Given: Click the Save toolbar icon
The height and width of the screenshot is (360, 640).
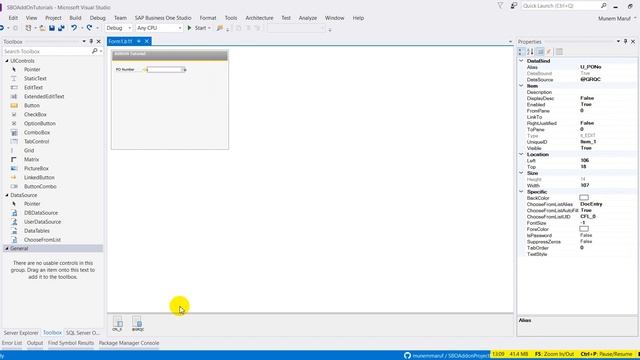Looking at the screenshot, I should click(52, 28).
